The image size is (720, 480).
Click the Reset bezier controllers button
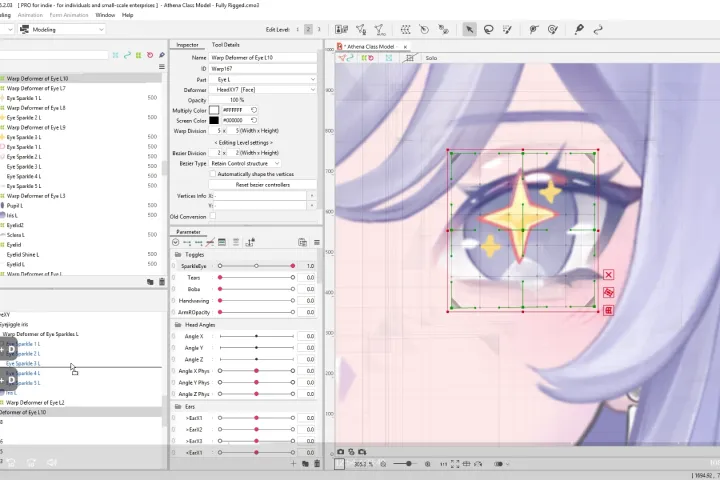point(263,185)
